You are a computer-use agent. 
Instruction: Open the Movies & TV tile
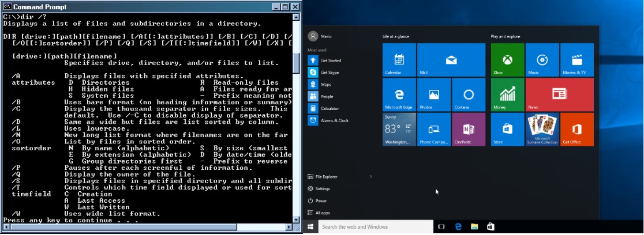[577, 60]
